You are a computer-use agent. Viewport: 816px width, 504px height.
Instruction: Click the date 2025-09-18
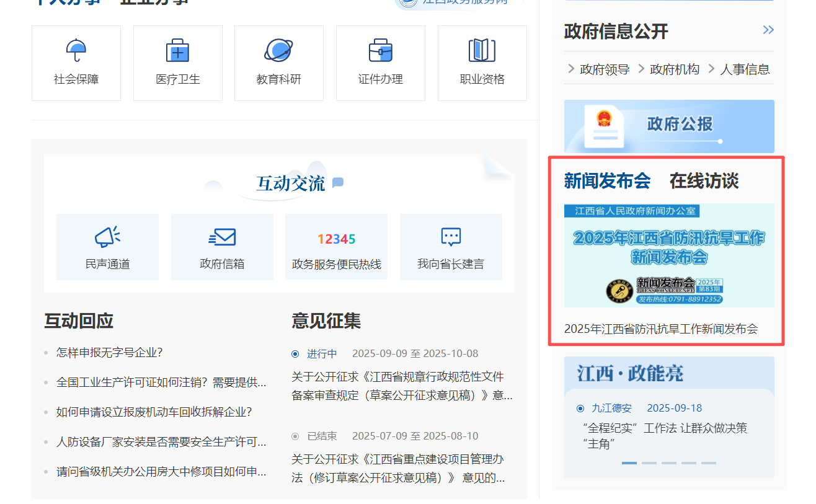point(675,408)
